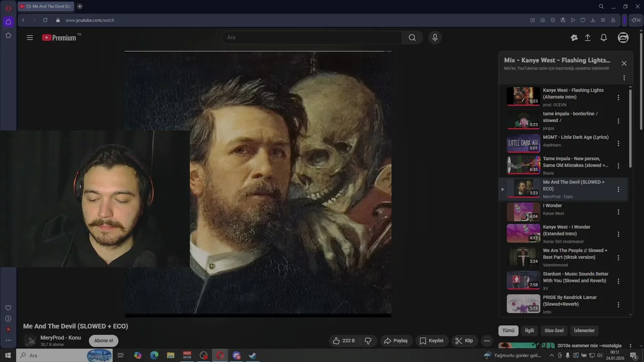This screenshot has height=362, width=644.
Task: Open options for Tame Impala New Person video
Action: (x=618, y=166)
